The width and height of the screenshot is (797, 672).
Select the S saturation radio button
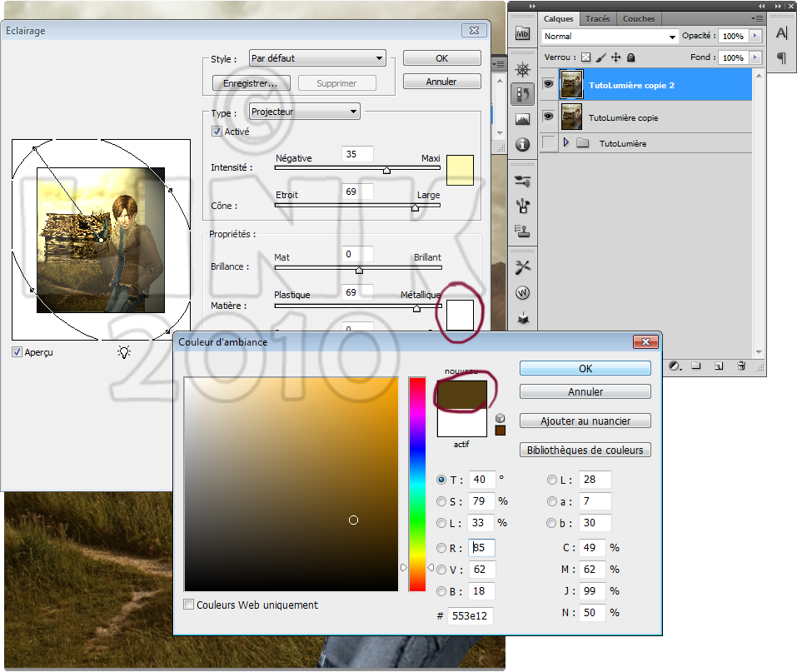442,501
